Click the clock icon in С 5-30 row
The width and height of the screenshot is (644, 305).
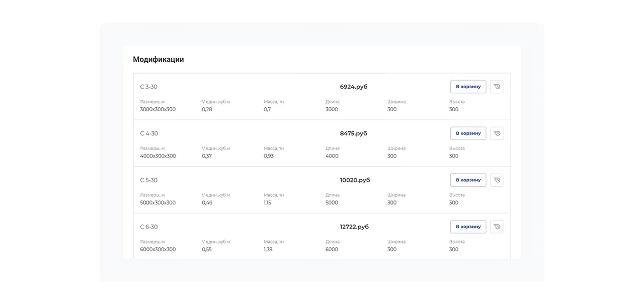497,180
